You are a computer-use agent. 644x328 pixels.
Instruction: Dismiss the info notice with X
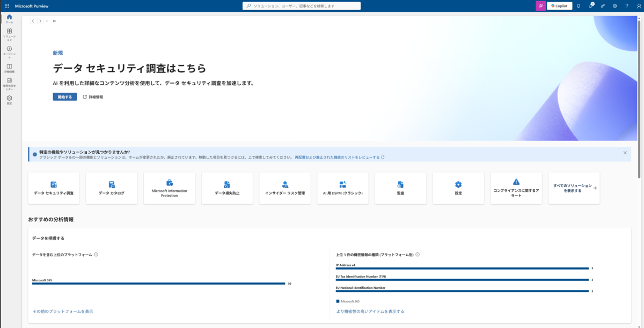click(x=625, y=153)
